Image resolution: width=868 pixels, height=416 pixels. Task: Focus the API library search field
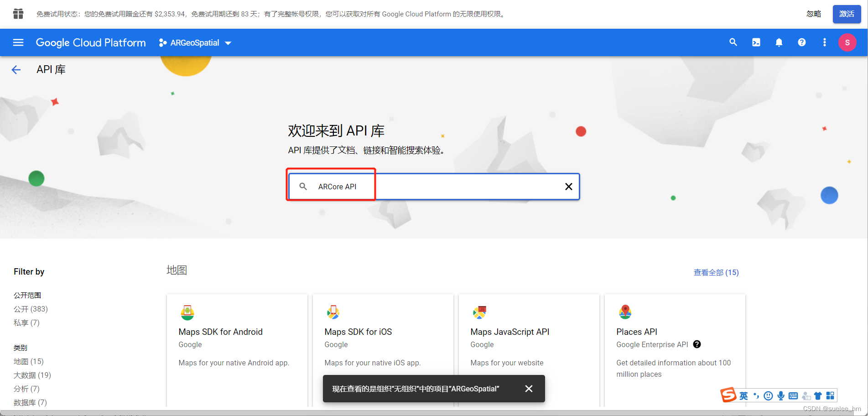tap(434, 187)
